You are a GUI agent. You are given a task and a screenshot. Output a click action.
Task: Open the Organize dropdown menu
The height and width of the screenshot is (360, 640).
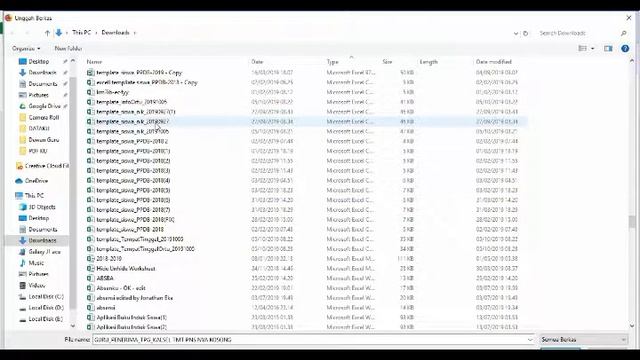(26, 49)
